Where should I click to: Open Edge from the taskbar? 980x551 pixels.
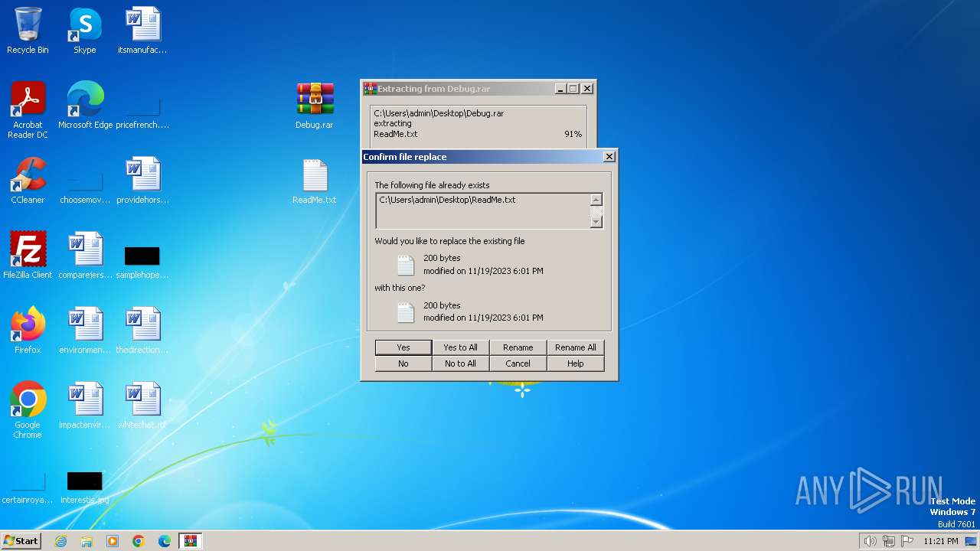coord(165,541)
